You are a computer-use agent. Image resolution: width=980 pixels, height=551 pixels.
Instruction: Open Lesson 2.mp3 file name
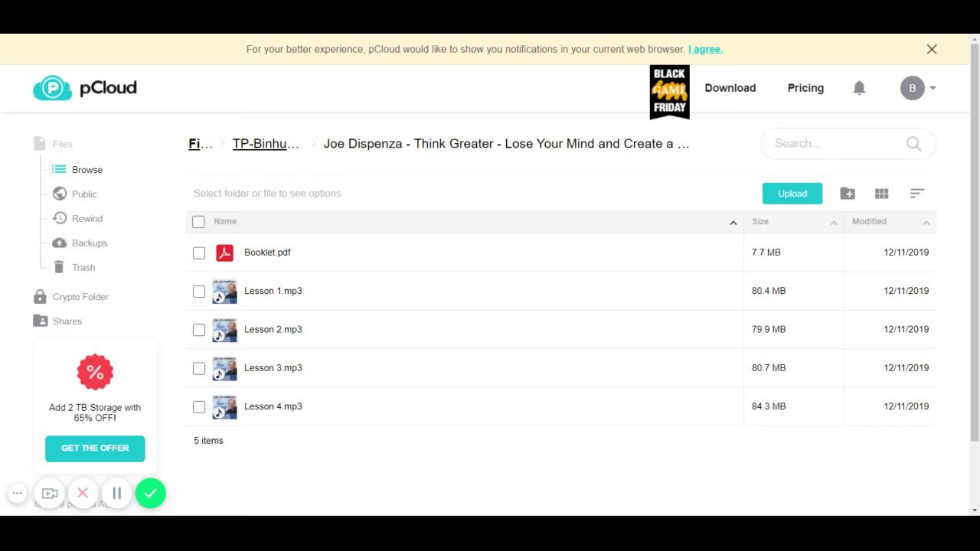pyautogui.click(x=273, y=329)
